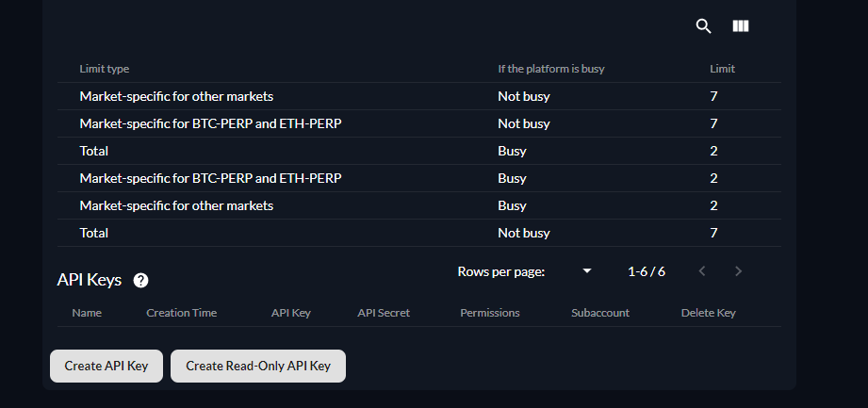Sort by Limit type column header
The height and width of the screenshot is (408, 868).
[104, 69]
